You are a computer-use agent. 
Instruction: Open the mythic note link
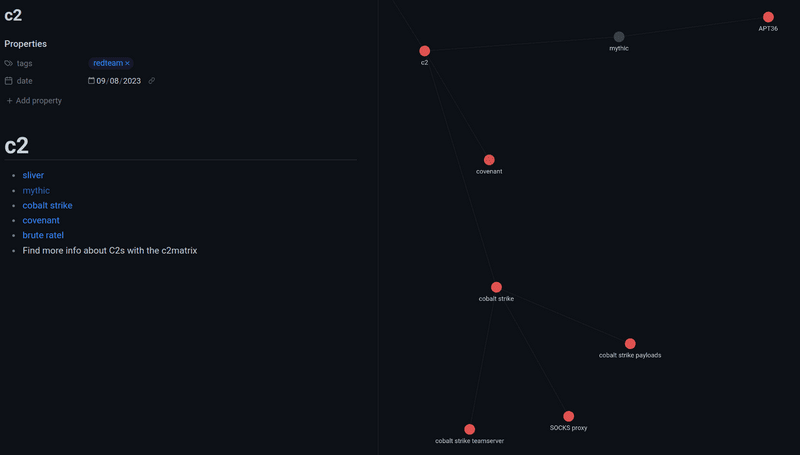point(36,190)
